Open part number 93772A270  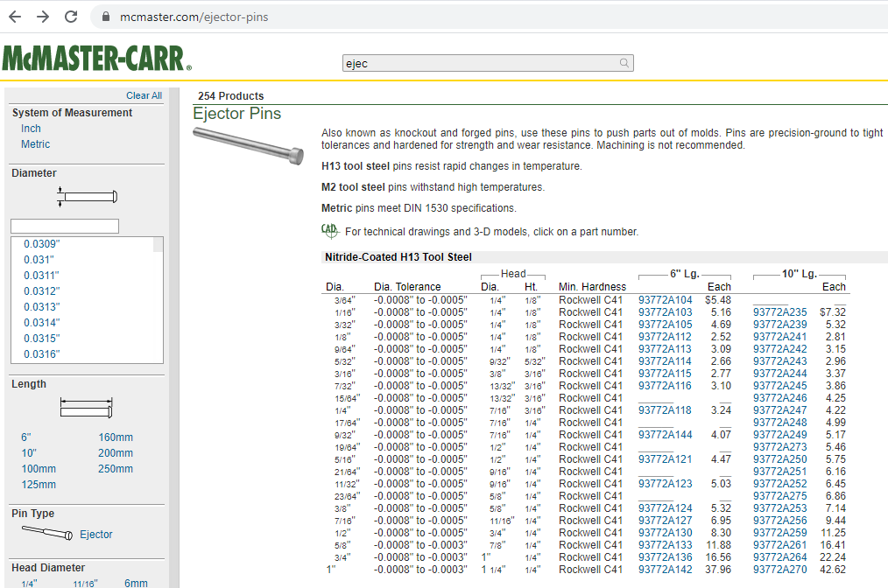pyautogui.click(x=780, y=570)
